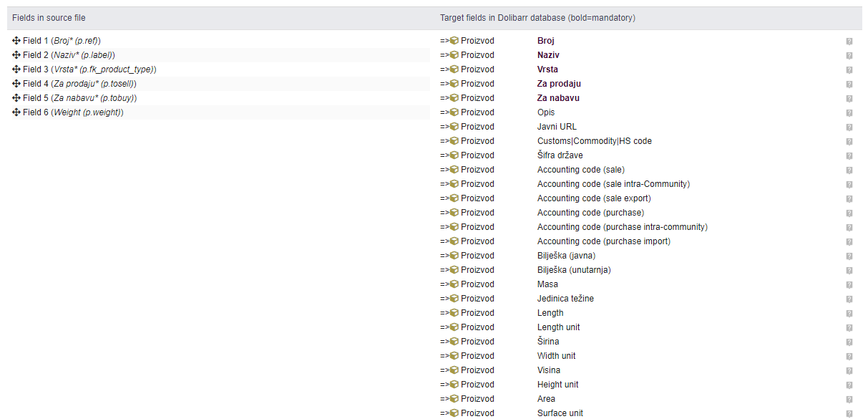Select Field 4 Za prodaju source field
This screenshot has height=419, width=868.
[79, 84]
